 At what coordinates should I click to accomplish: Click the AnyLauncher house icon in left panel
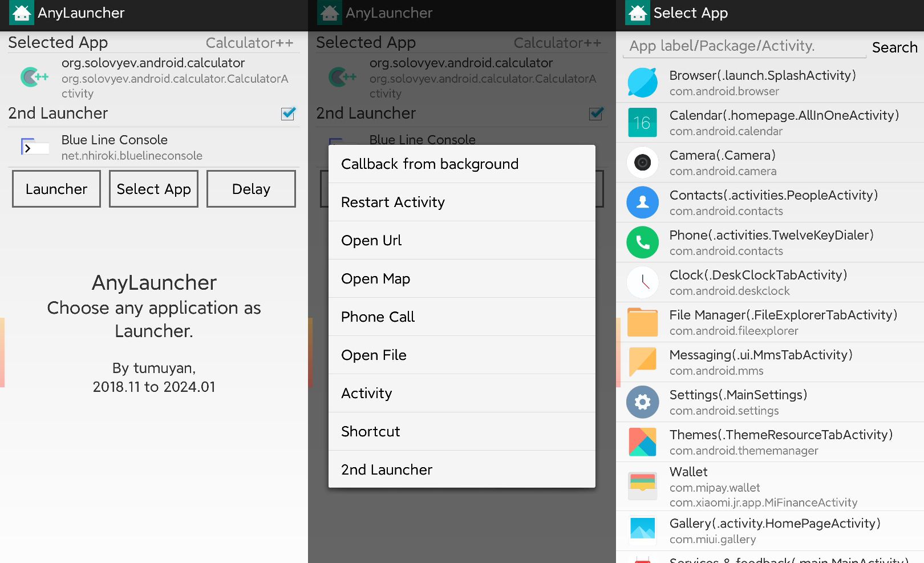coord(22,13)
